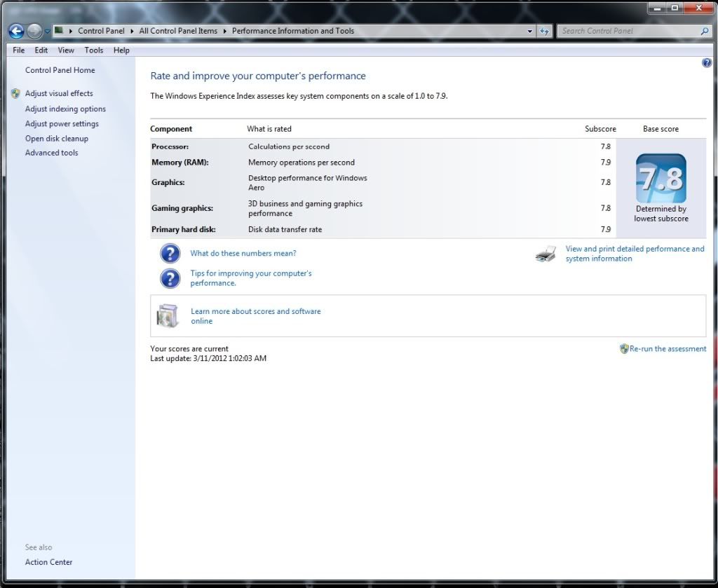
Task: Expand the arrow after All Control Panel Items
Action: (226, 31)
